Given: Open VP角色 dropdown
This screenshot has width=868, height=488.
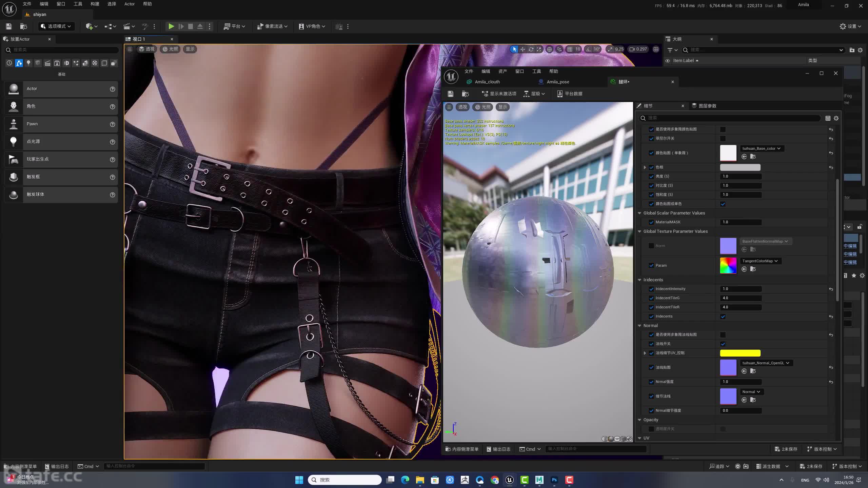Looking at the screenshot, I should coord(312,26).
